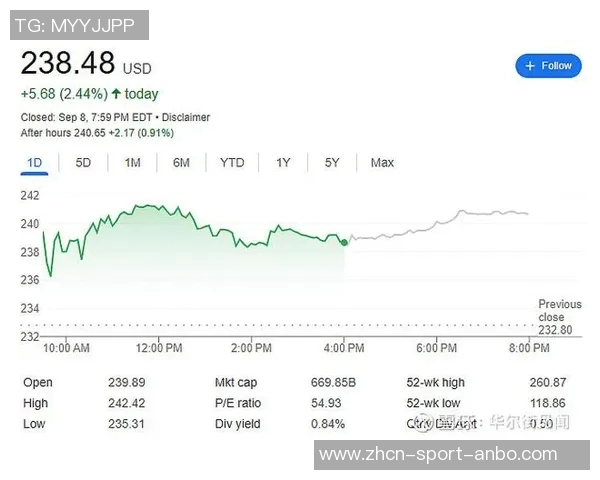Click the 12:00 PM axis label
Image resolution: width=600 pixels, height=480 pixels.
[159, 348]
